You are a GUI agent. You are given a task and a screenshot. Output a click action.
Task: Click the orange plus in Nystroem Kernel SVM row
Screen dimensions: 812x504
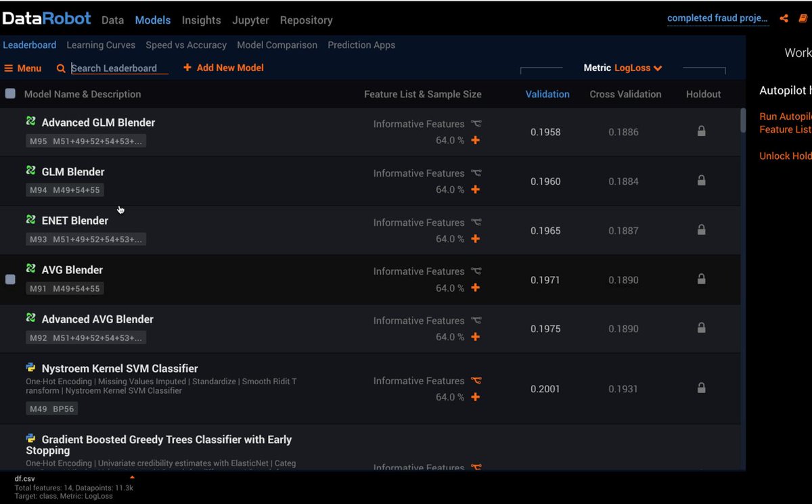475,397
